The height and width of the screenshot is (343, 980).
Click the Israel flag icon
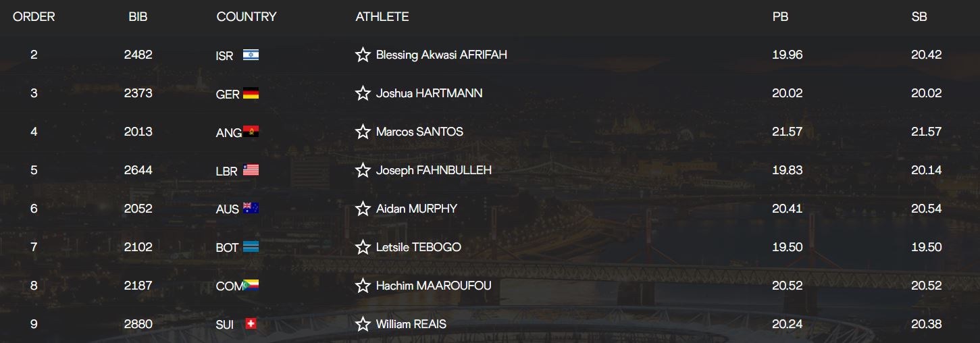tap(251, 55)
